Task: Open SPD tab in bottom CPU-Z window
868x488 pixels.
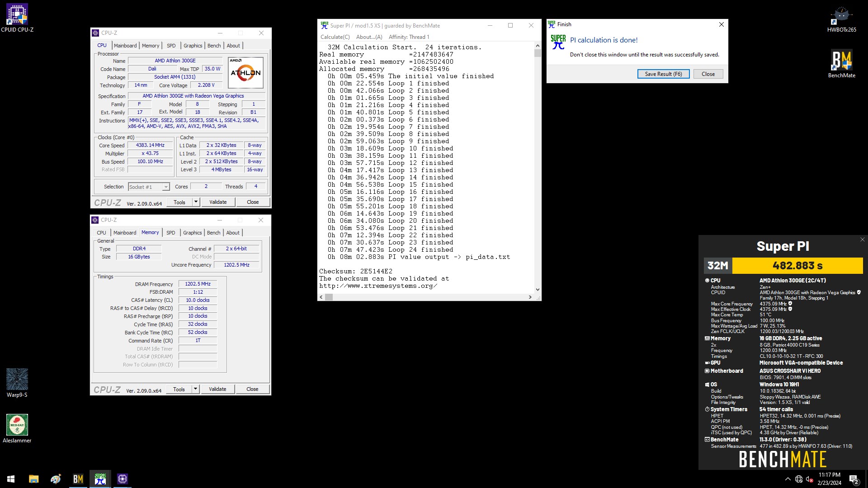Action: [170, 233]
